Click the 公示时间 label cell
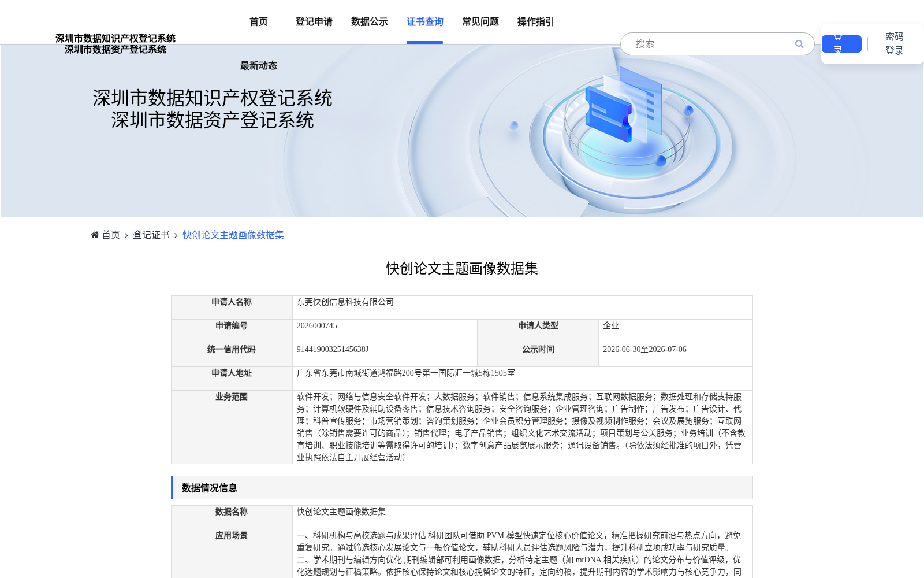This screenshot has width=924, height=578. tap(538, 355)
